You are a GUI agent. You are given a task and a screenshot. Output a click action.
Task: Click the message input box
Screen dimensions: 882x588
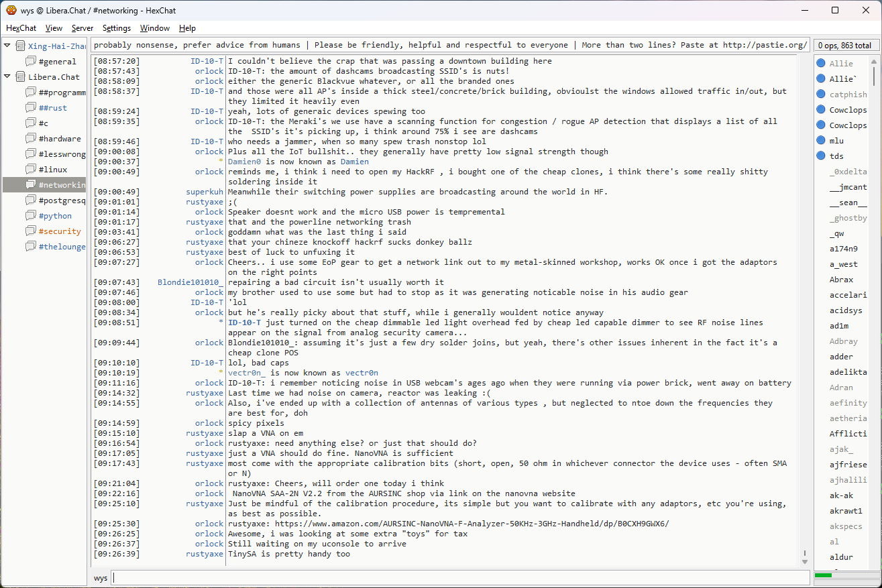459,578
